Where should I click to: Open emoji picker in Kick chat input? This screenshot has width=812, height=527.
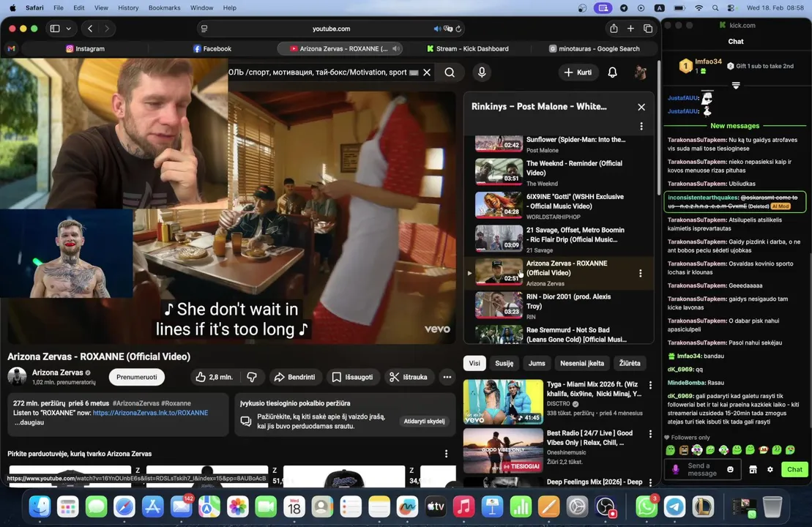click(x=730, y=469)
